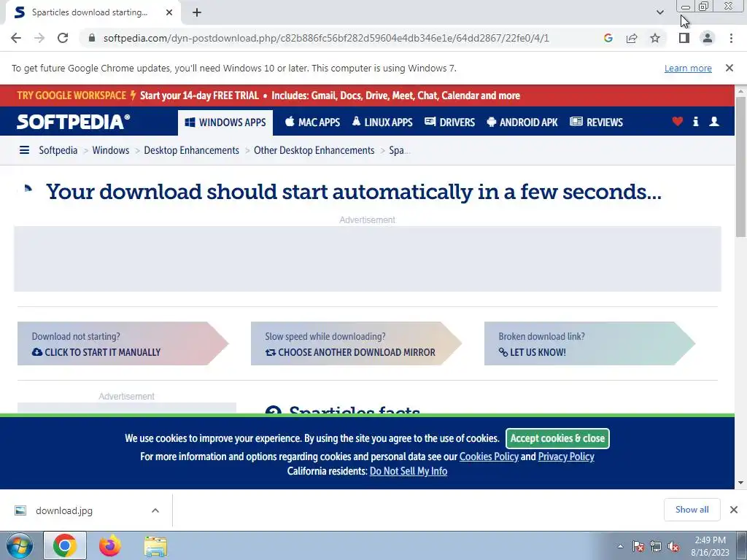Open the Privacy Policy link
Image resolution: width=747 pixels, height=560 pixels.
(566, 456)
